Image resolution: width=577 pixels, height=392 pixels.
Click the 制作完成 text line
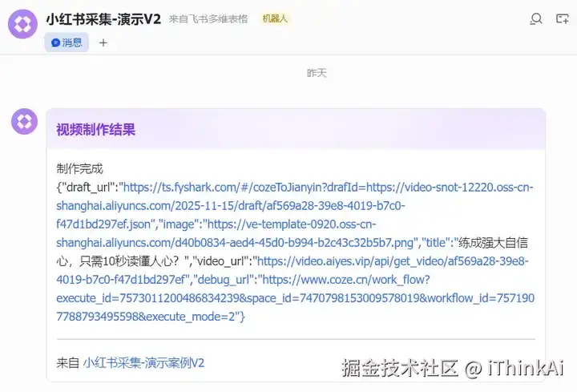click(x=79, y=168)
